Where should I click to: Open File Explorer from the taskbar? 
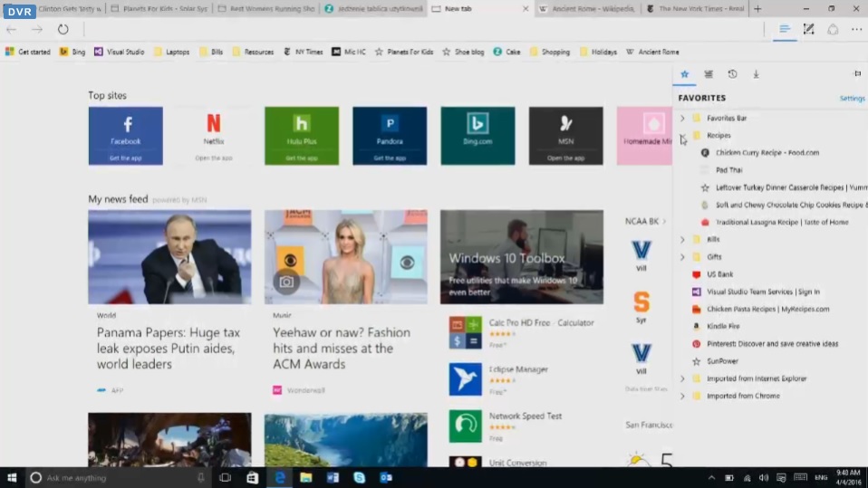click(306, 477)
